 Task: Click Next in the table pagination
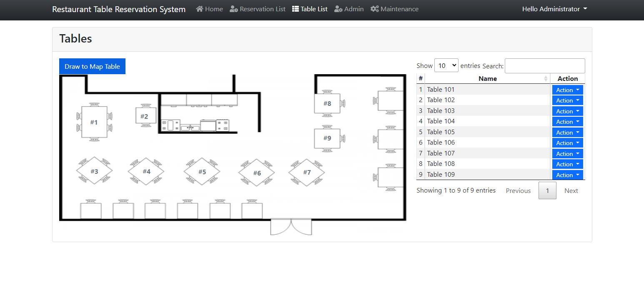tap(571, 190)
